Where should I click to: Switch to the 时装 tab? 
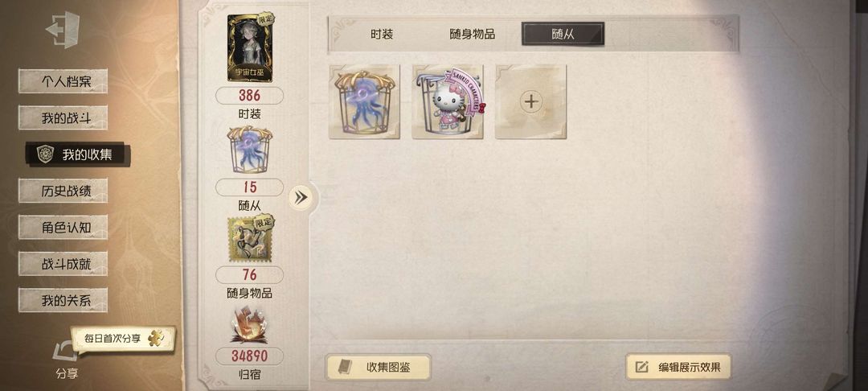point(382,34)
